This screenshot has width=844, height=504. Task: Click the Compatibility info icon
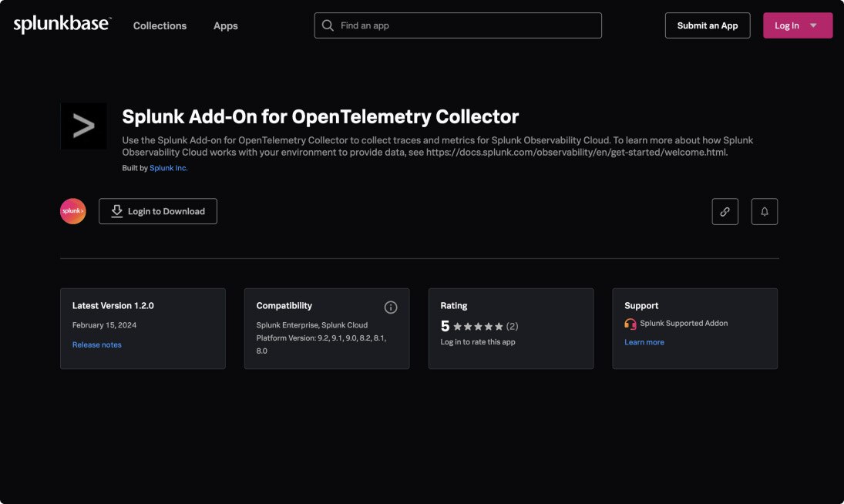click(x=391, y=307)
